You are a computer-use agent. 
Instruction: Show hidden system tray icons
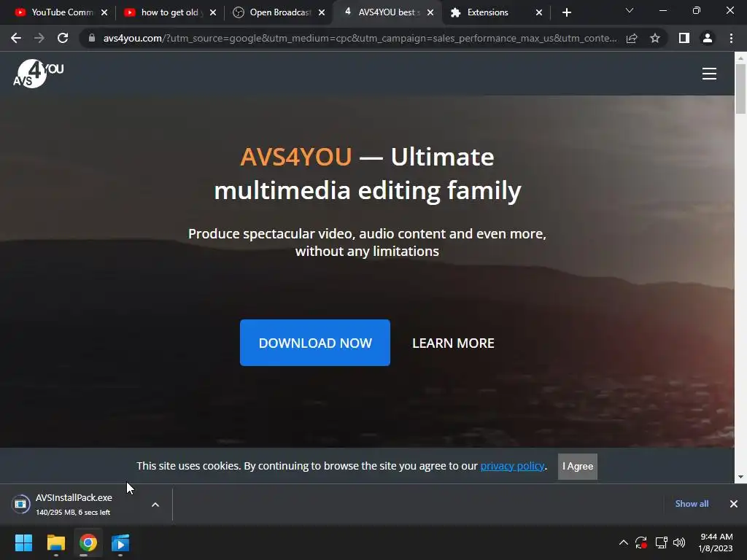(623, 542)
